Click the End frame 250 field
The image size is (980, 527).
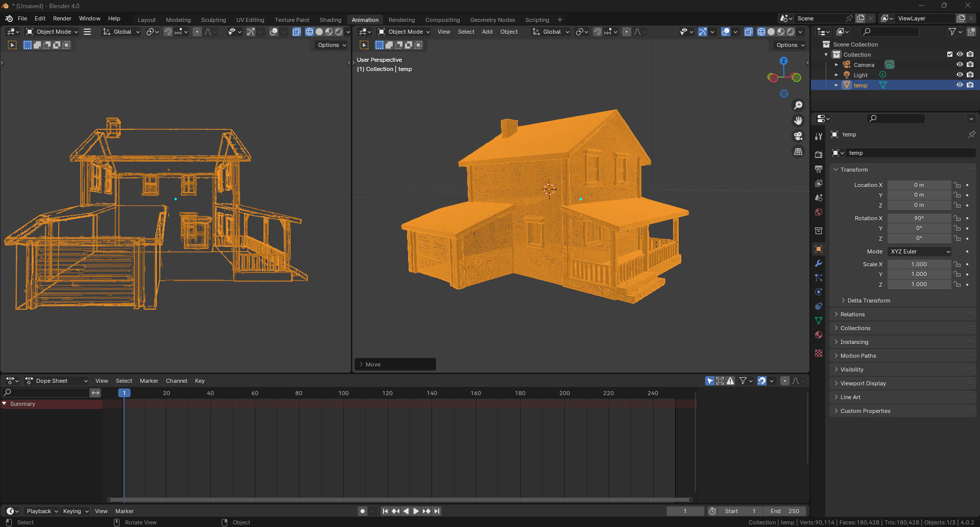[785, 511]
